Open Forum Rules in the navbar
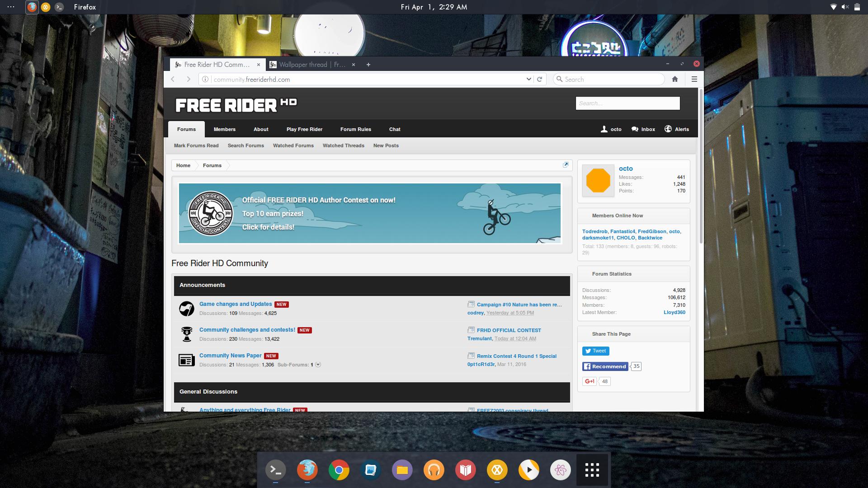 click(356, 129)
